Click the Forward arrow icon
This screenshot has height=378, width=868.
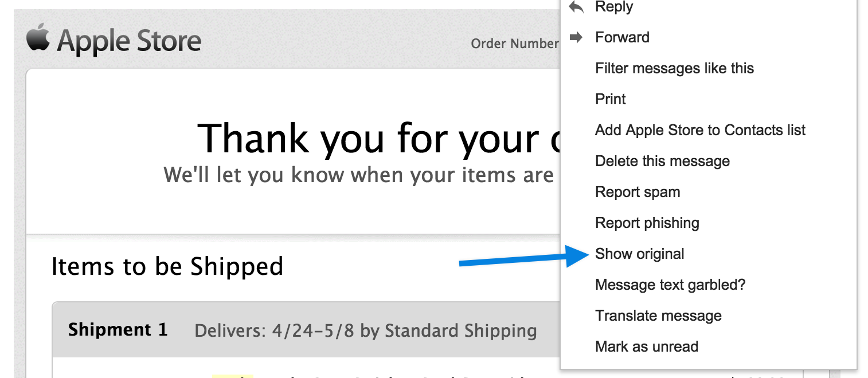click(576, 38)
